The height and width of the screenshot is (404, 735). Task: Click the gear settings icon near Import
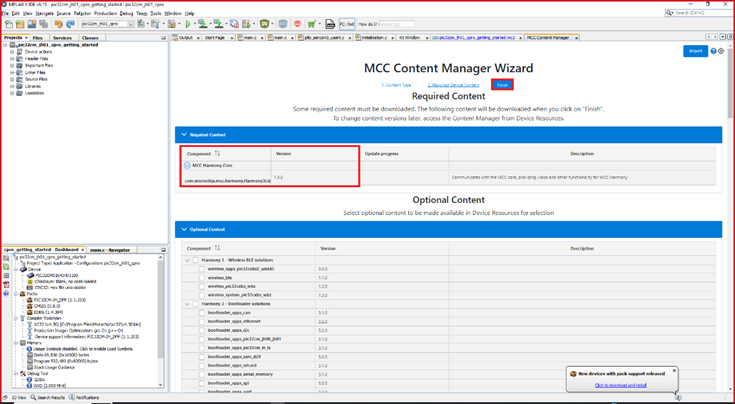coord(721,51)
